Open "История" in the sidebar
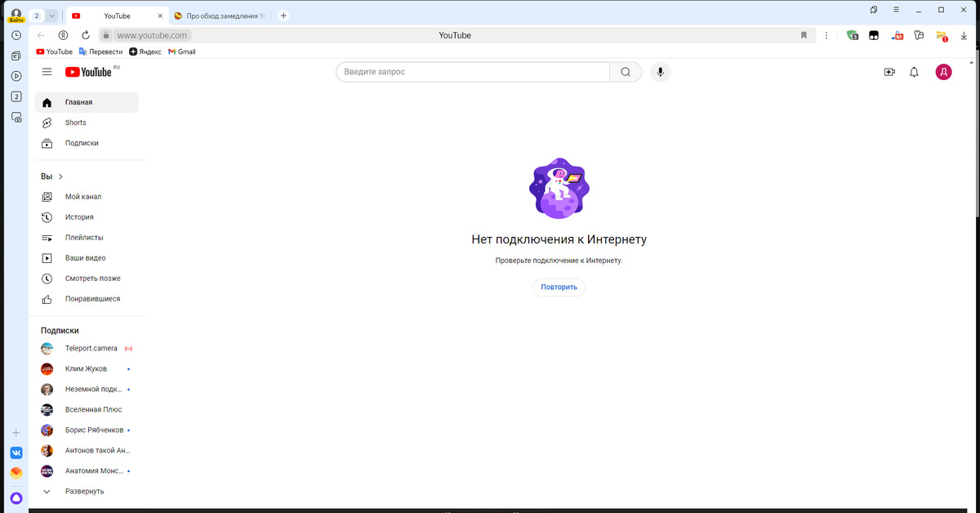 pyautogui.click(x=87, y=217)
